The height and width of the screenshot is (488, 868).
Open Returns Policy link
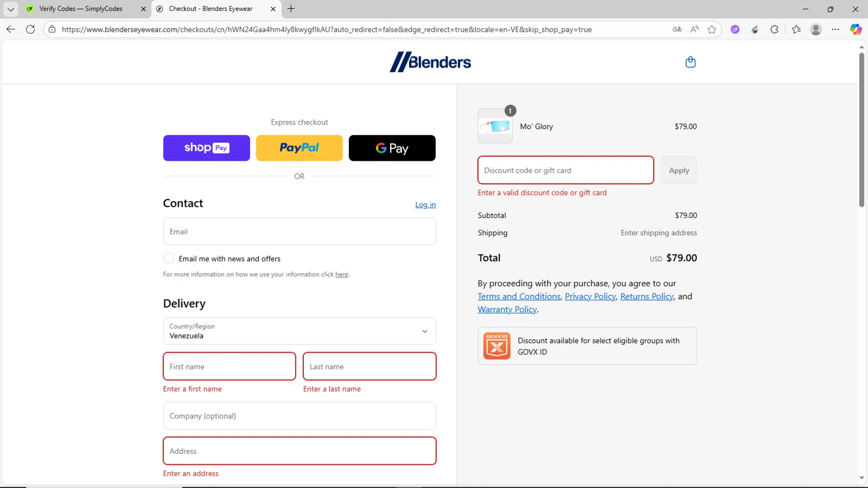(x=647, y=296)
